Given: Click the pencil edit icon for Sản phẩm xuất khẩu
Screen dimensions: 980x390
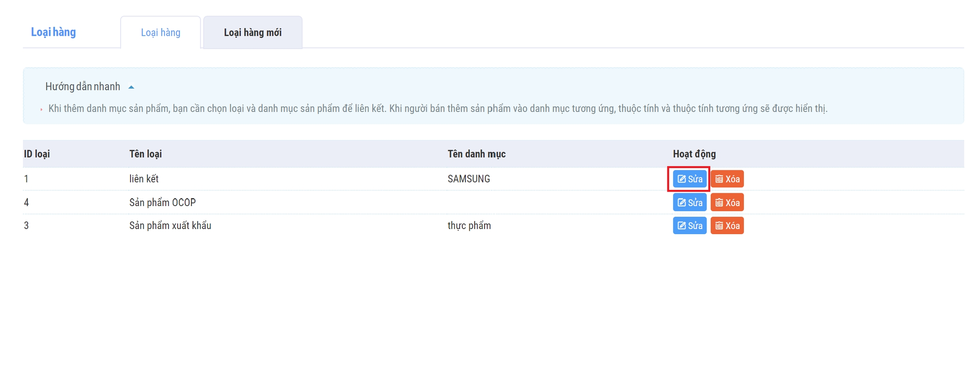Looking at the screenshot, I should (681, 226).
